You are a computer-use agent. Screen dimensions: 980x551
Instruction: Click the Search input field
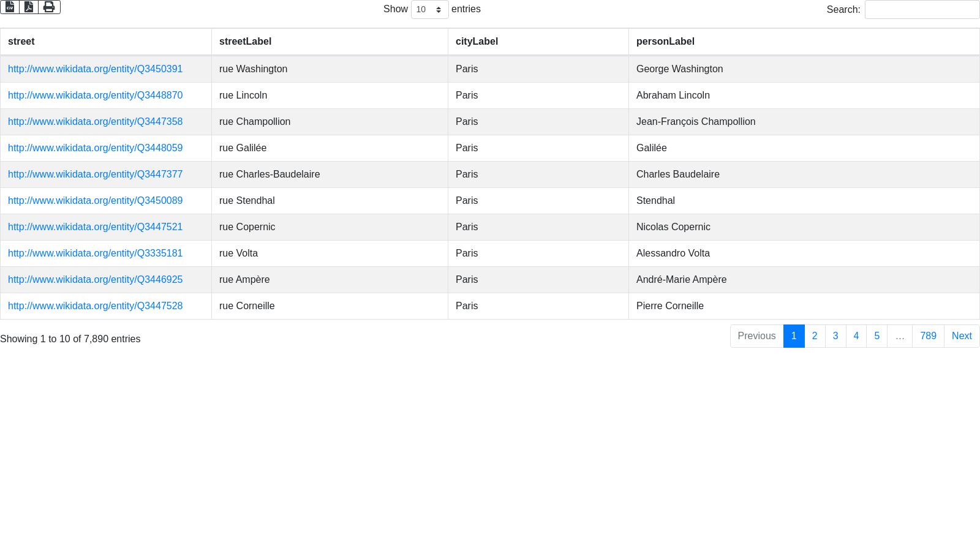pos(922,10)
